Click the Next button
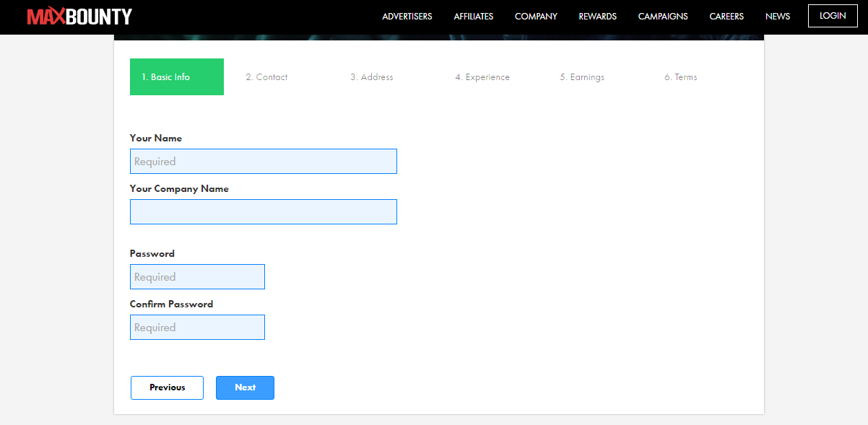 (245, 387)
